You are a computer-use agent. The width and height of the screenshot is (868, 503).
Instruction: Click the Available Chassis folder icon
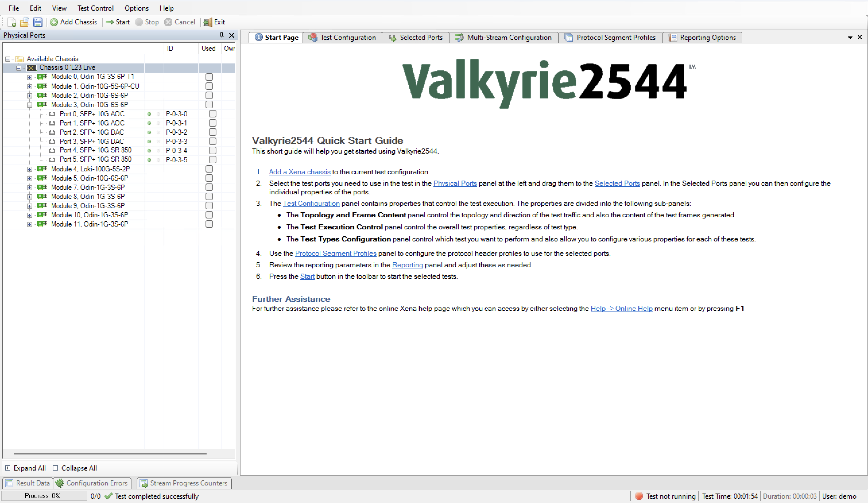[20, 59]
